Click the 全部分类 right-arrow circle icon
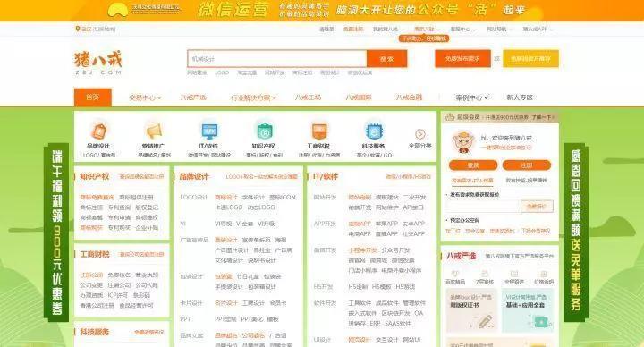Image resolution: width=644 pixels, height=347 pixels. click(420, 134)
